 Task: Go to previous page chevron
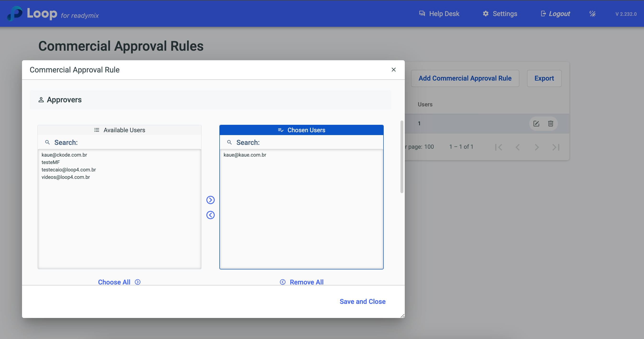point(517,147)
